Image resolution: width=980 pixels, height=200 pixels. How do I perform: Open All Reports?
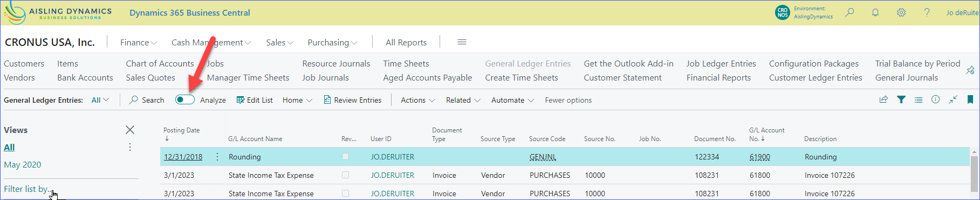pyautogui.click(x=406, y=42)
